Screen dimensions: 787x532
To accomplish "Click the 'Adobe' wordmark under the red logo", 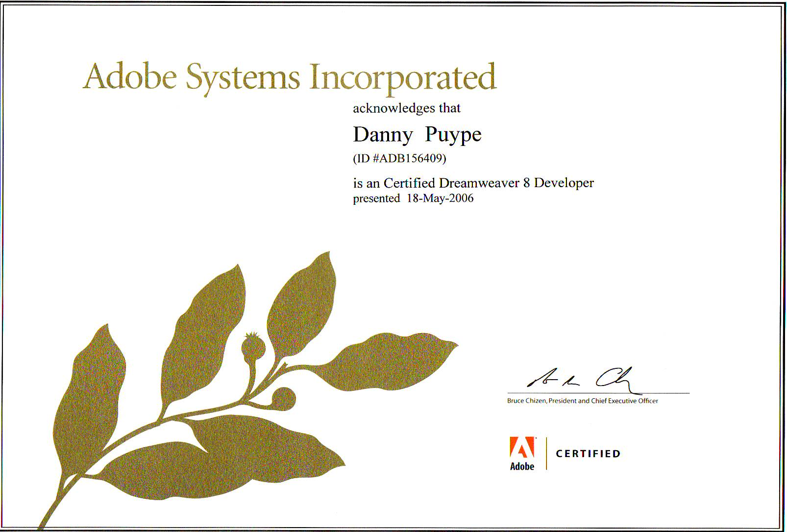I will pos(522,466).
